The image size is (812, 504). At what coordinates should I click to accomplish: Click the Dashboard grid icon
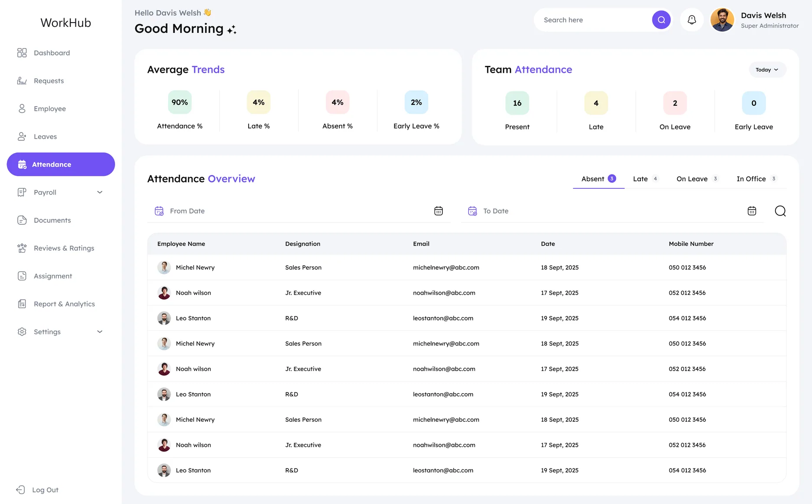22,53
